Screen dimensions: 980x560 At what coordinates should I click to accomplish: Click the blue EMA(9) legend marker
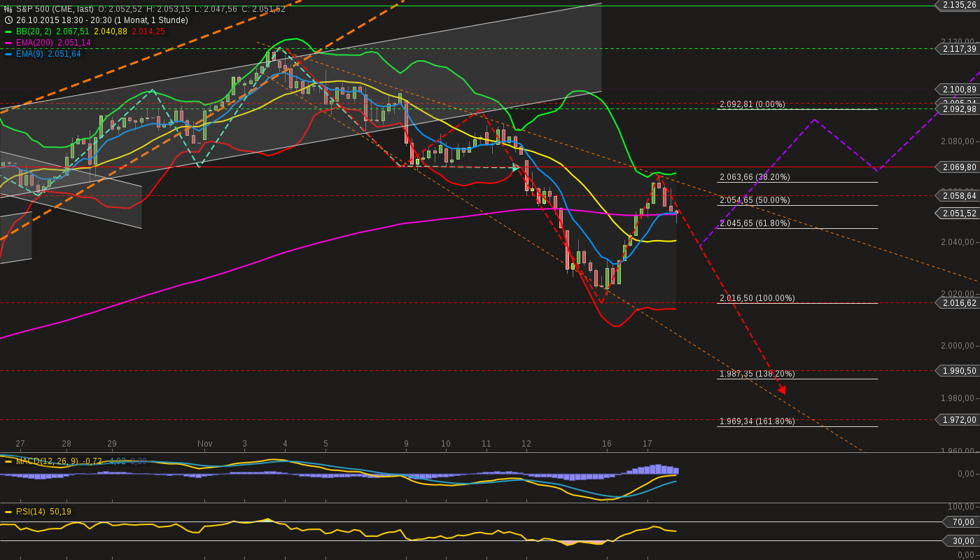8,54
